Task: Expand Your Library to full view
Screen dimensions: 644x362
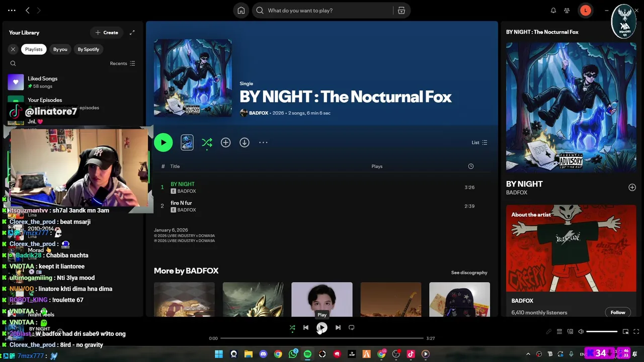Action: [132, 33]
